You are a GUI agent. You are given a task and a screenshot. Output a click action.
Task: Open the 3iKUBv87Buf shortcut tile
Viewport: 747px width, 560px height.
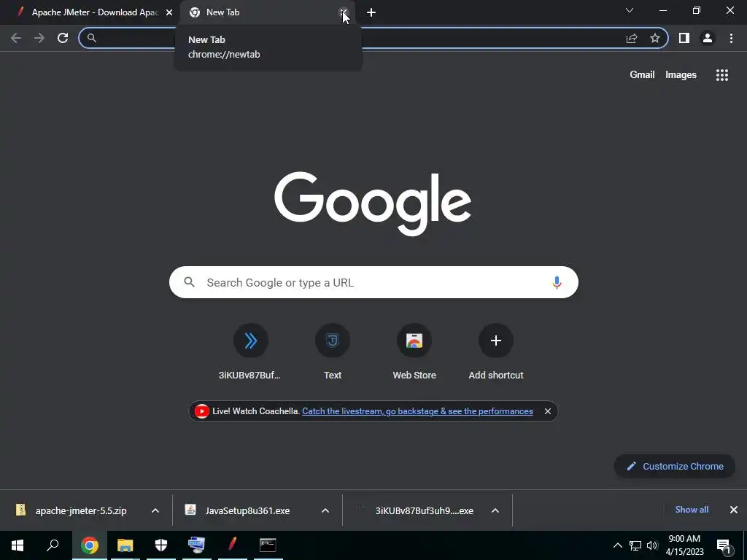pyautogui.click(x=251, y=352)
